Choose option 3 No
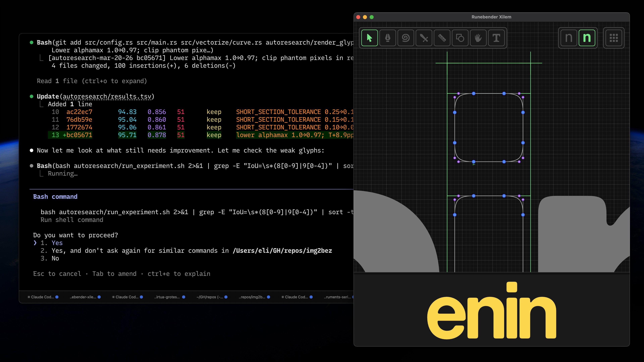Screen dimensions: 644x362 (55, 258)
